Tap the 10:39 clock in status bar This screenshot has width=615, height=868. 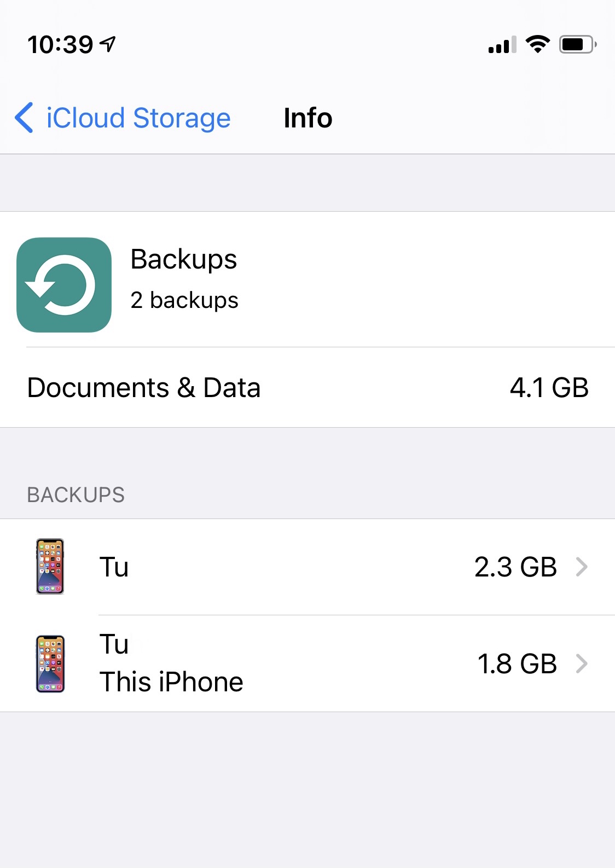(x=60, y=44)
